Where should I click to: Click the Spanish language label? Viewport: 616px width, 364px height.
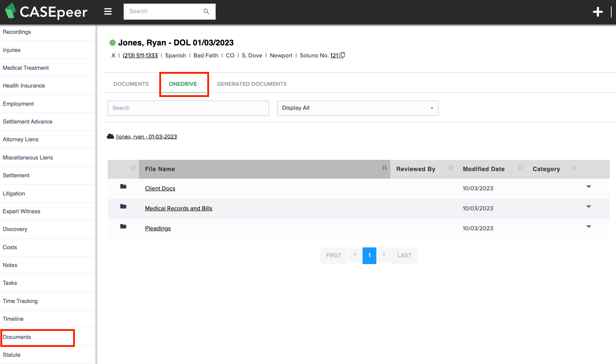tap(176, 56)
